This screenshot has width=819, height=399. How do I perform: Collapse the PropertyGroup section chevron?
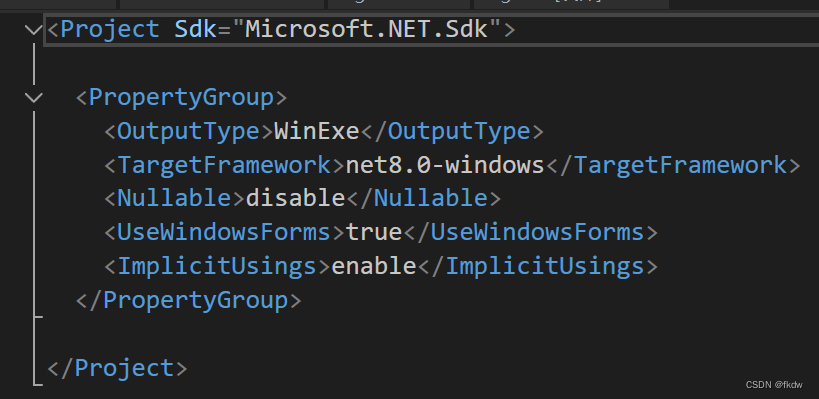[34, 98]
